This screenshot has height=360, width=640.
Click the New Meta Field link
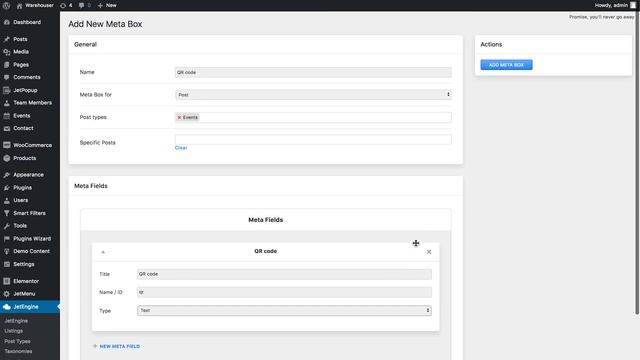point(117,347)
